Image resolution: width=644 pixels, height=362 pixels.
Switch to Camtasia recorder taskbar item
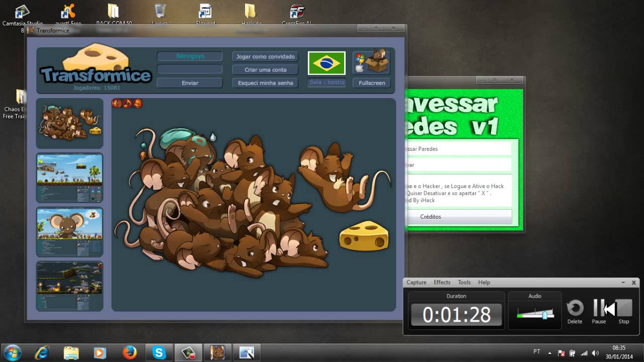tap(189, 353)
